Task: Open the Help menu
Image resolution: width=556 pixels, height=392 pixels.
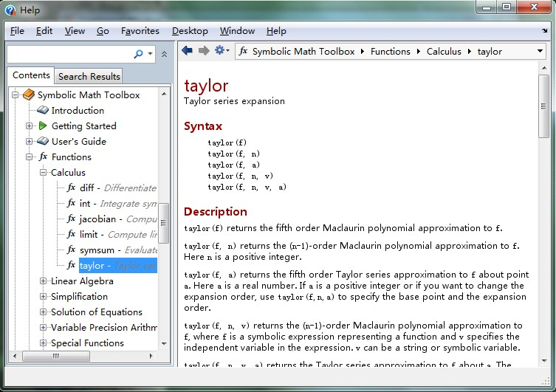Action: click(276, 31)
